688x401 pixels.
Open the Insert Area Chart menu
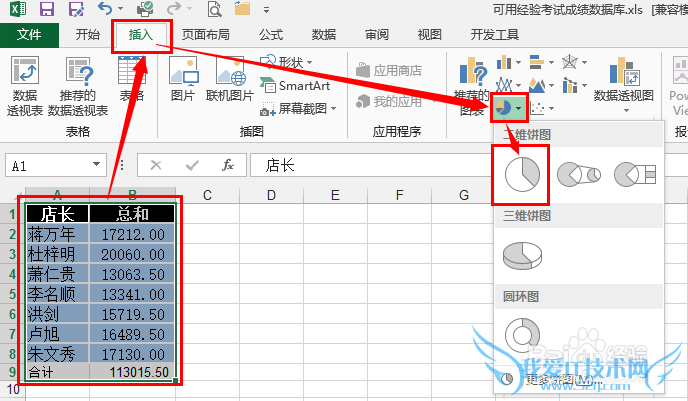click(x=541, y=85)
